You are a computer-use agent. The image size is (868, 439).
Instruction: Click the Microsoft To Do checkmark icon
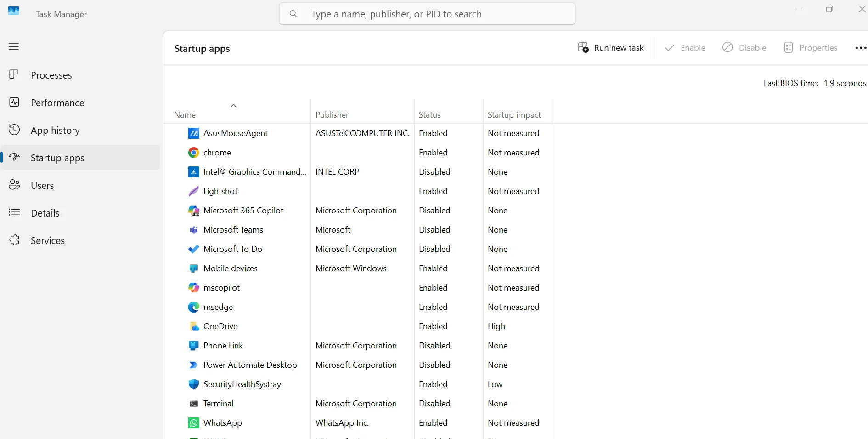click(194, 249)
